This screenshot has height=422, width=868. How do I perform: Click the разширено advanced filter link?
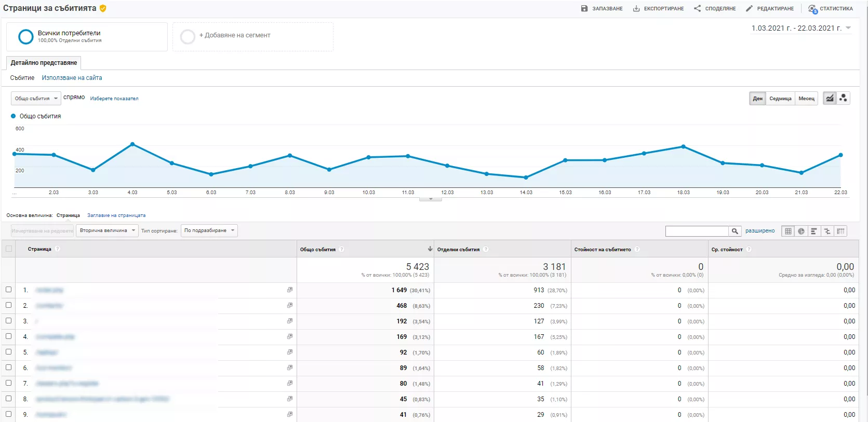tap(760, 231)
